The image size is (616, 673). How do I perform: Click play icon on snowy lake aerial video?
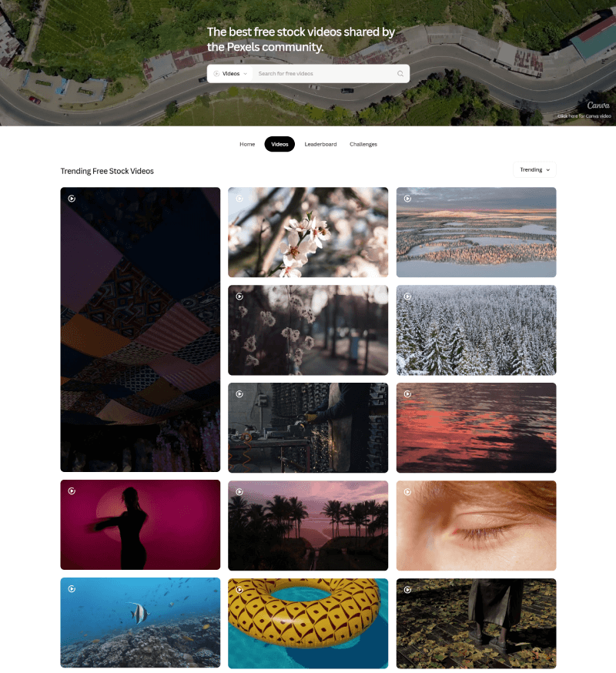pos(407,199)
